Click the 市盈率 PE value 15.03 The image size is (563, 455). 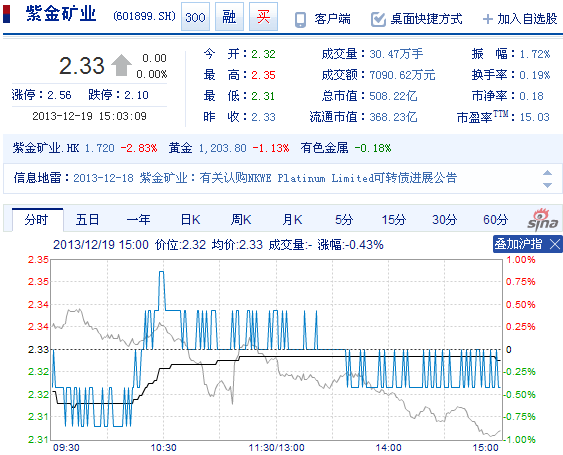click(x=535, y=117)
